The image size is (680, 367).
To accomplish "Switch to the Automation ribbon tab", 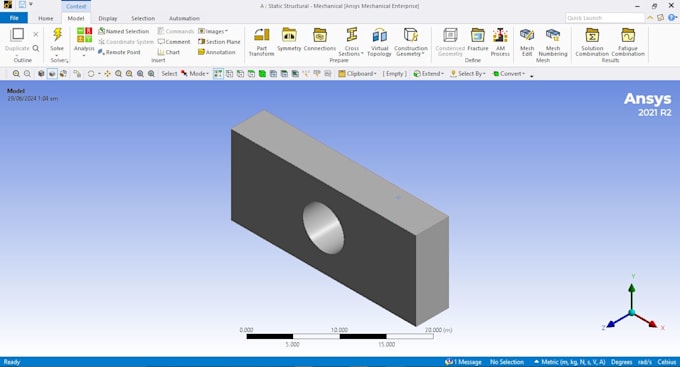I will [184, 18].
